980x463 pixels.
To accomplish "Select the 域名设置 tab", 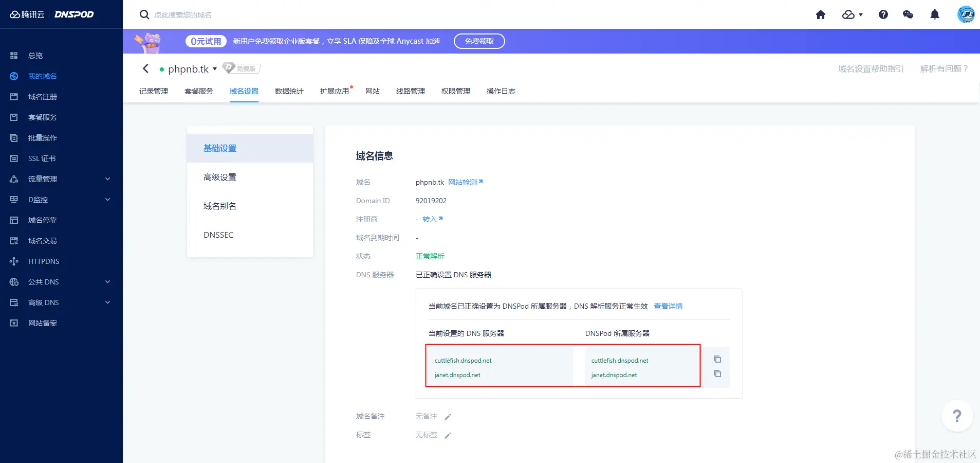I will point(244,91).
